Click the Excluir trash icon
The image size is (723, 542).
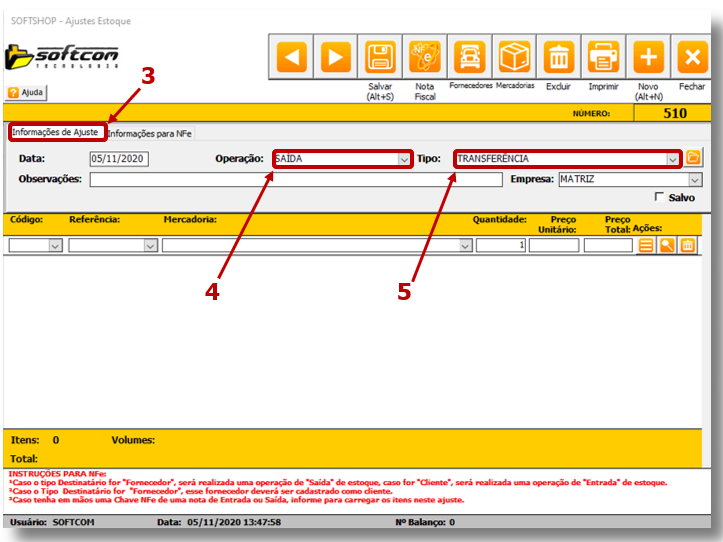[x=559, y=58]
